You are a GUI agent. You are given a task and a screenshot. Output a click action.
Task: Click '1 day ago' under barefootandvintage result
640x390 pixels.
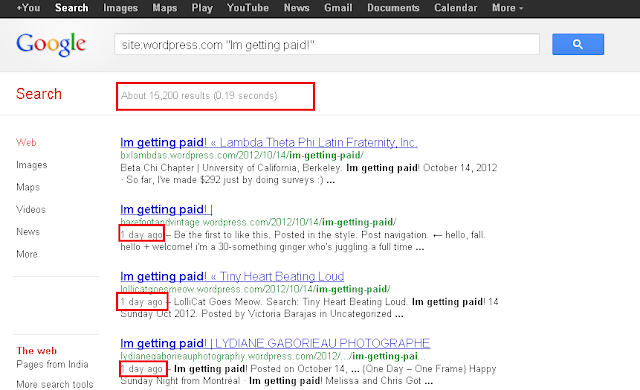(141, 235)
